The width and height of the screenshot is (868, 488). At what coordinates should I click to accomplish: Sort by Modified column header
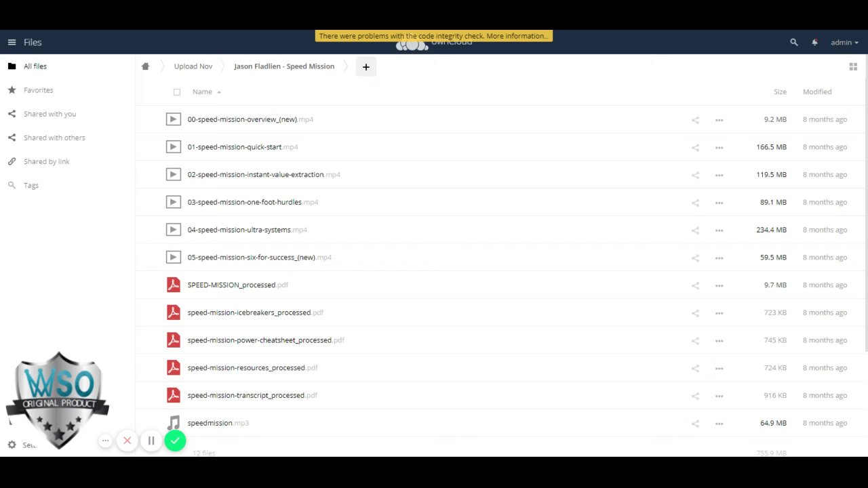coord(817,91)
